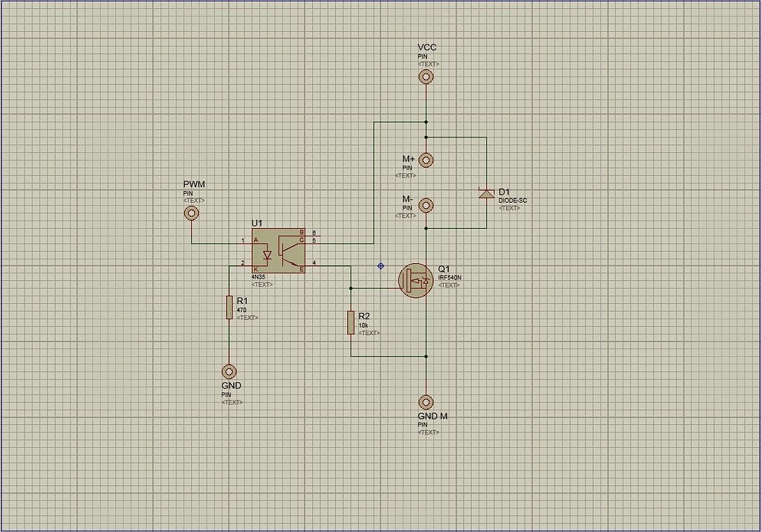Click the blue origin crosshair marker

click(380, 266)
